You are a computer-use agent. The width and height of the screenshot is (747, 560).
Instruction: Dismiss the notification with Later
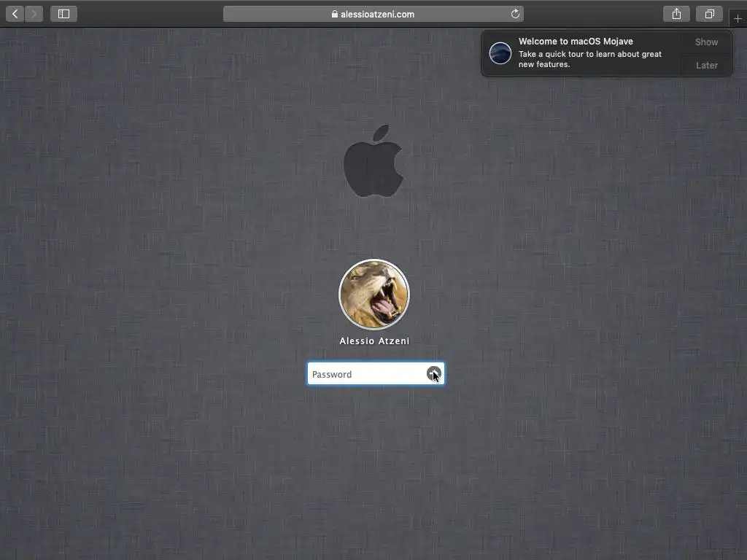(x=706, y=65)
